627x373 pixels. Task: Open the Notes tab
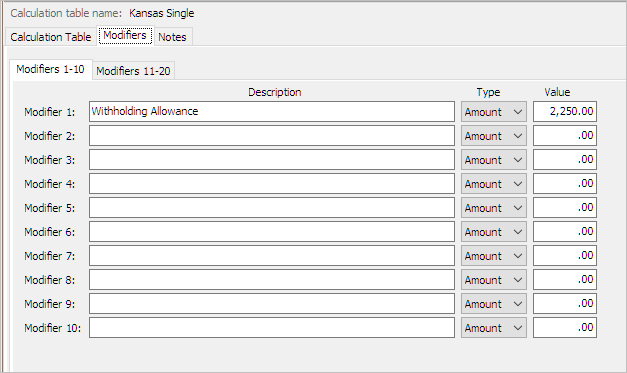[172, 37]
